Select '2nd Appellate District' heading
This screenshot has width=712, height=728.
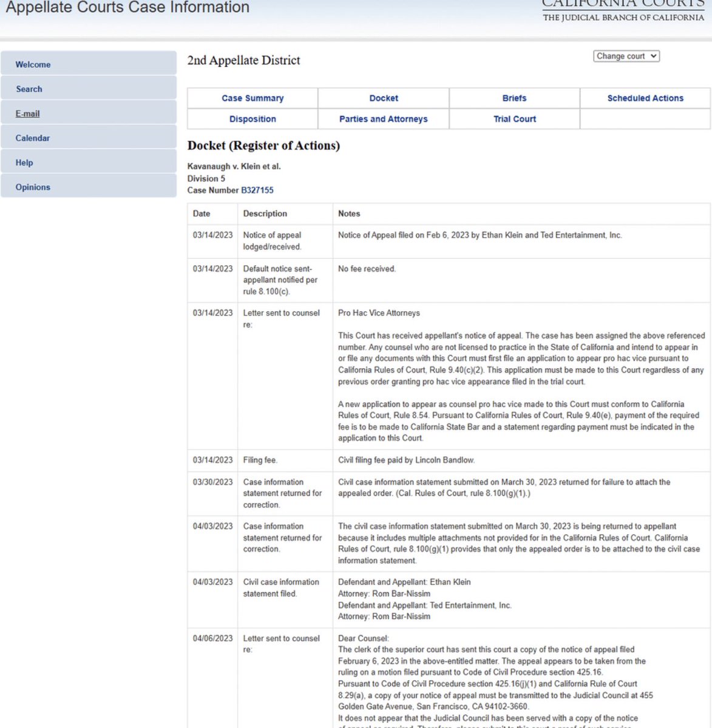point(243,61)
